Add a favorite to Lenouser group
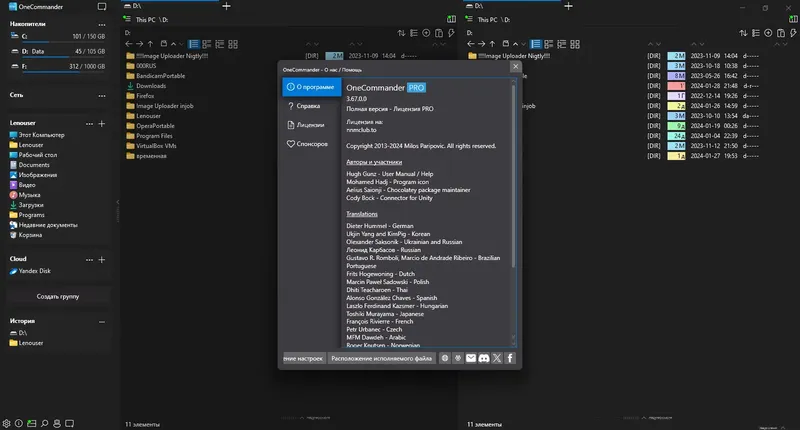The width and height of the screenshot is (800, 430). [102, 123]
